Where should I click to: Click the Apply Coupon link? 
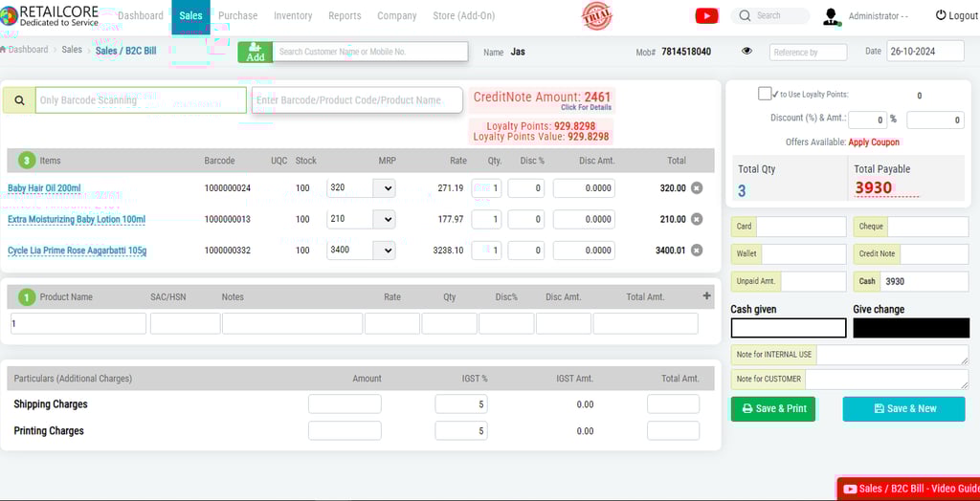point(874,142)
